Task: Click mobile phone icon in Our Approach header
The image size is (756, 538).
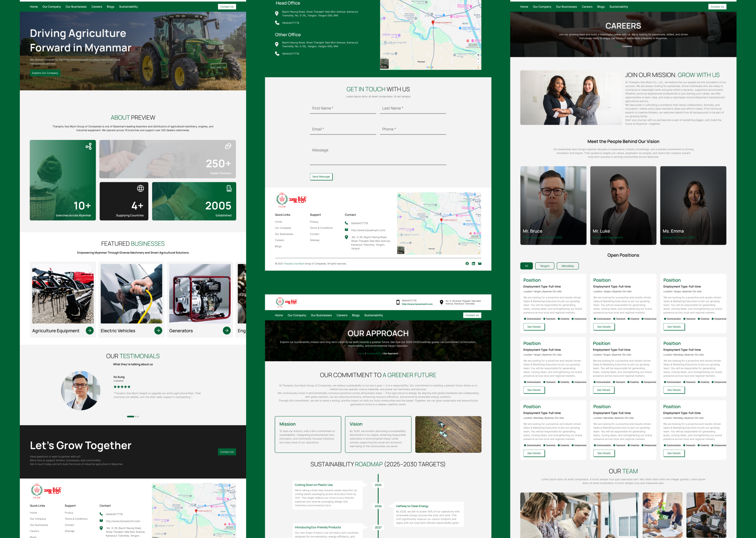Action: point(398,302)
